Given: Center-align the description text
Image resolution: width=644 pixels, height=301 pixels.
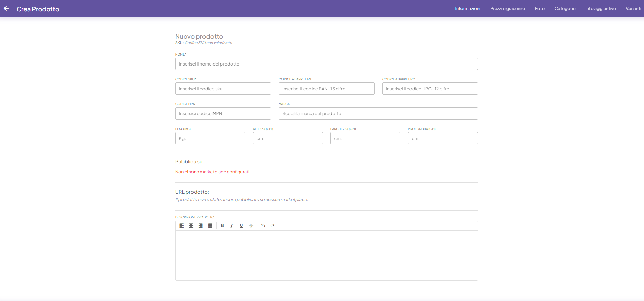Looking at the screenshot, I should click(191, 225).
